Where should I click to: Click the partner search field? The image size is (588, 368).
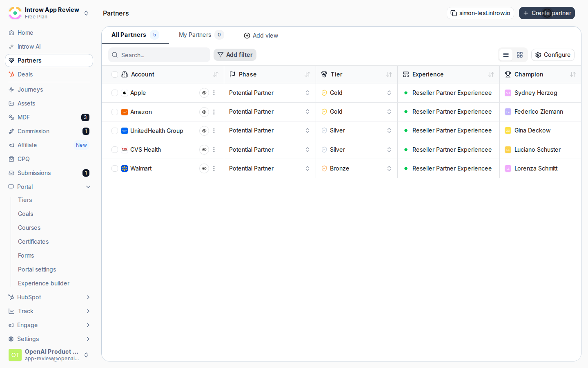click(x=159, y=55)
